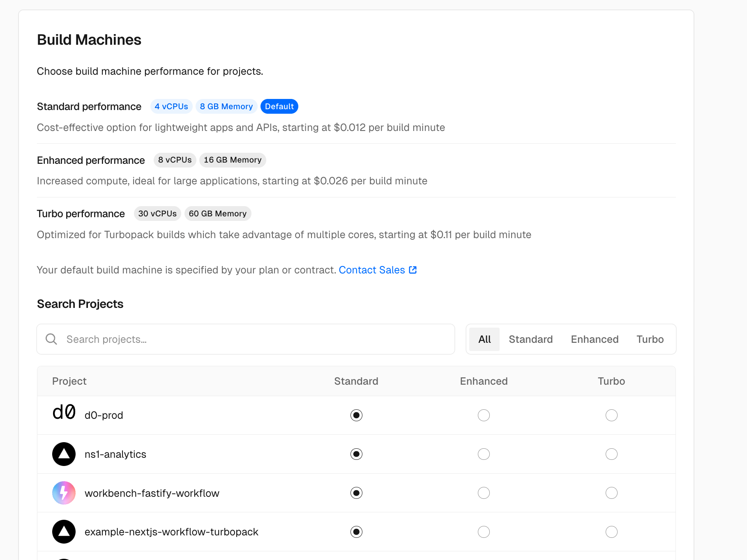Image resolution: width=747 pixels, height=560 pixels.
Task: Click the example-nextjs-workflow-turbopack triangle icon
Action: pos(64,532)
